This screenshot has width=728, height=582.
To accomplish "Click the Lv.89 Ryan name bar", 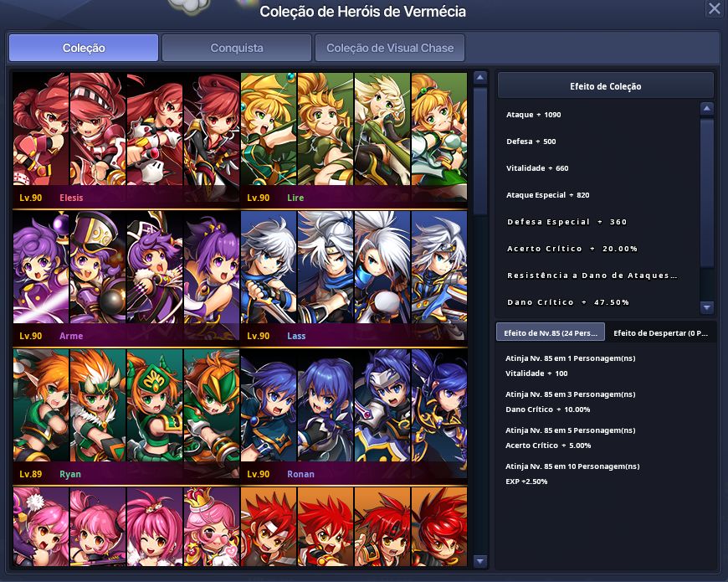I will point(126,474).
